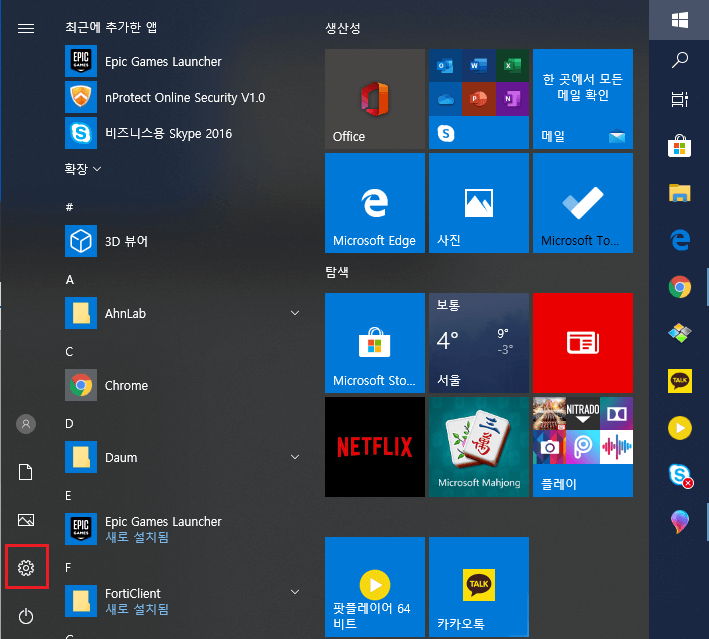This screenshot has width=709, height=639.
Task: Open Task View on the taskbar
Action: pyautogui.click(x=680, y=99)
